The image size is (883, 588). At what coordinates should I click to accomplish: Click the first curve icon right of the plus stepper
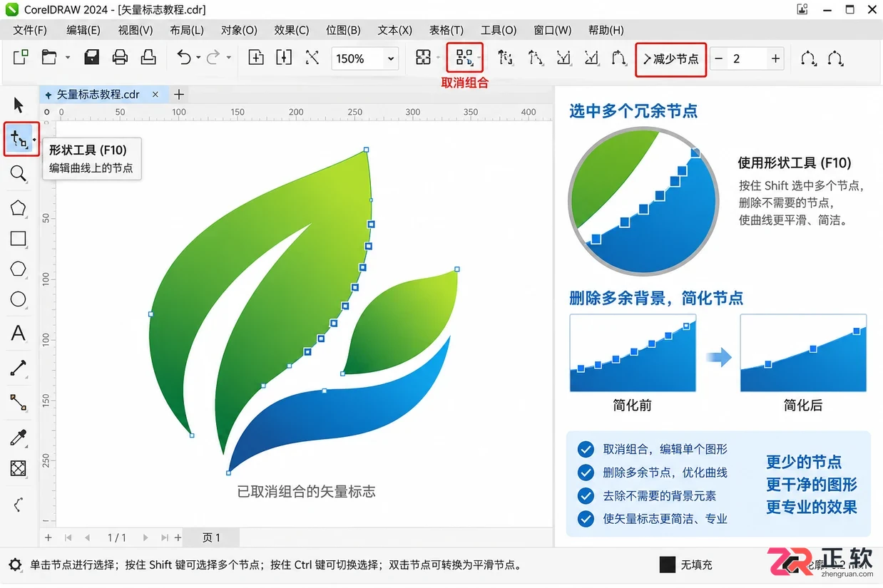click(808, 58)
